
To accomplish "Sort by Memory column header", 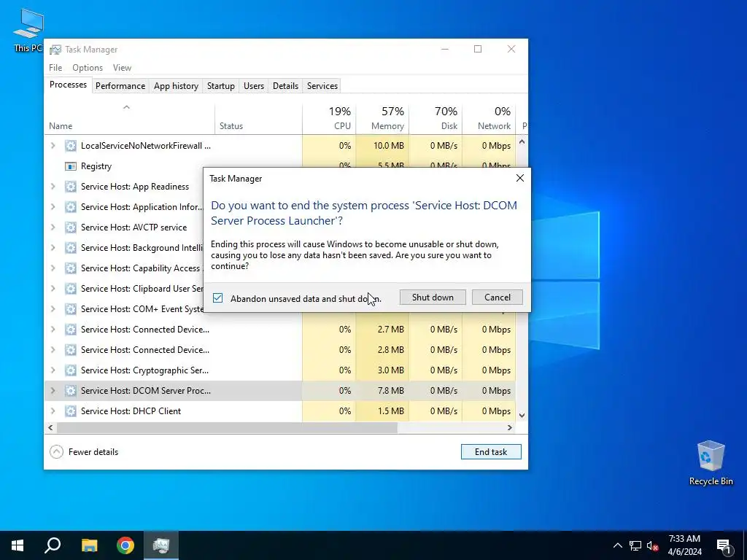I will [x=382, y=119].
